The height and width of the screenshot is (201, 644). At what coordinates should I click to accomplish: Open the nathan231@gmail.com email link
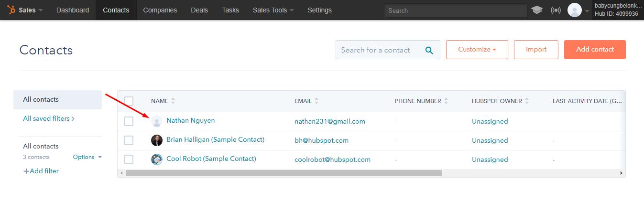[330, 121]
